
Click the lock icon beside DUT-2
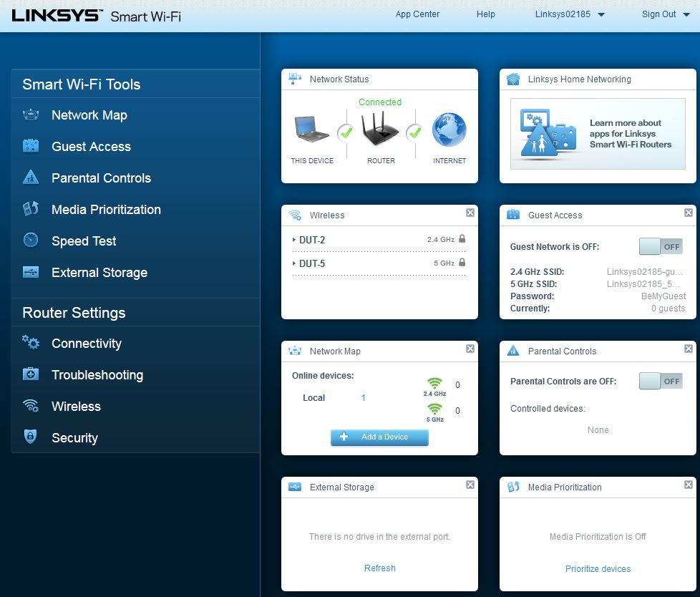[x=462, y=239]
